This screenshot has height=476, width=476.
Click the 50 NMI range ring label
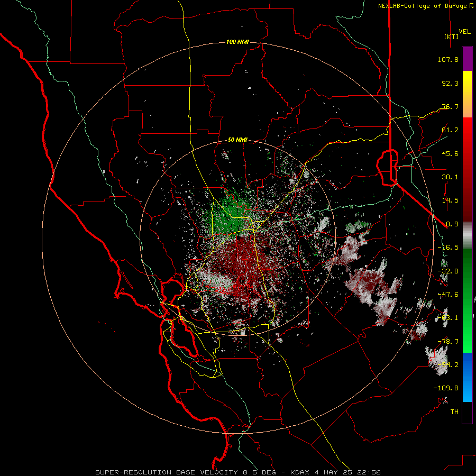tap(237, 140)
